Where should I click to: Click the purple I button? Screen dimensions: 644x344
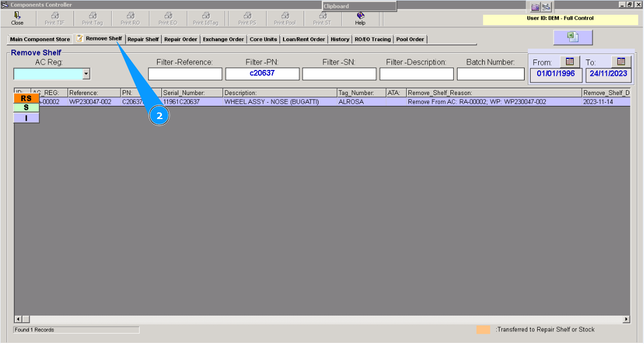tap(26, 118)
